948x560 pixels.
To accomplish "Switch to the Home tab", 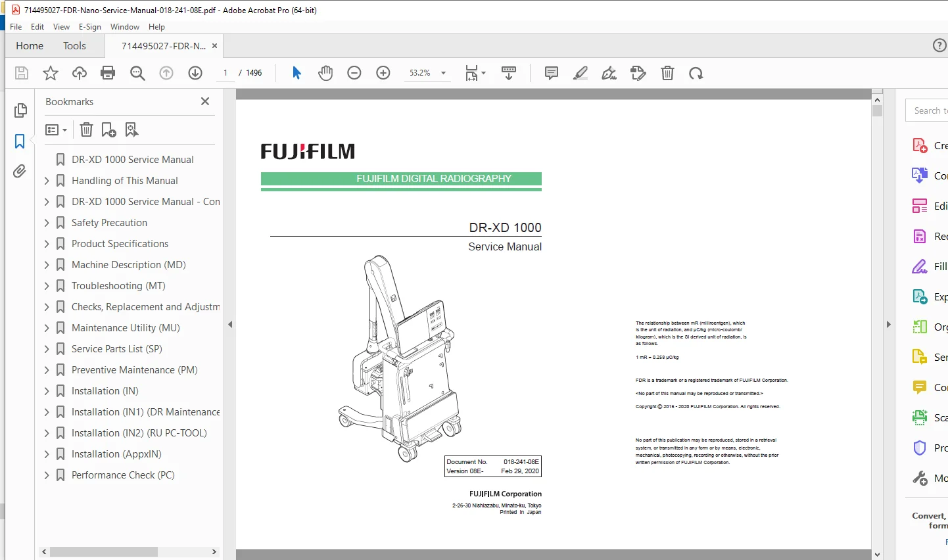I will [30, 46].
